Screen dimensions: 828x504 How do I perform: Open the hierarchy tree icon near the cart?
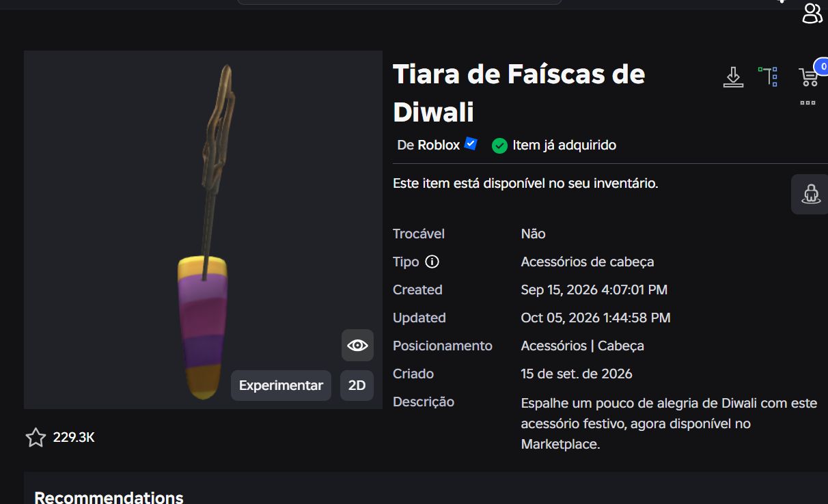tap(769, 76)
